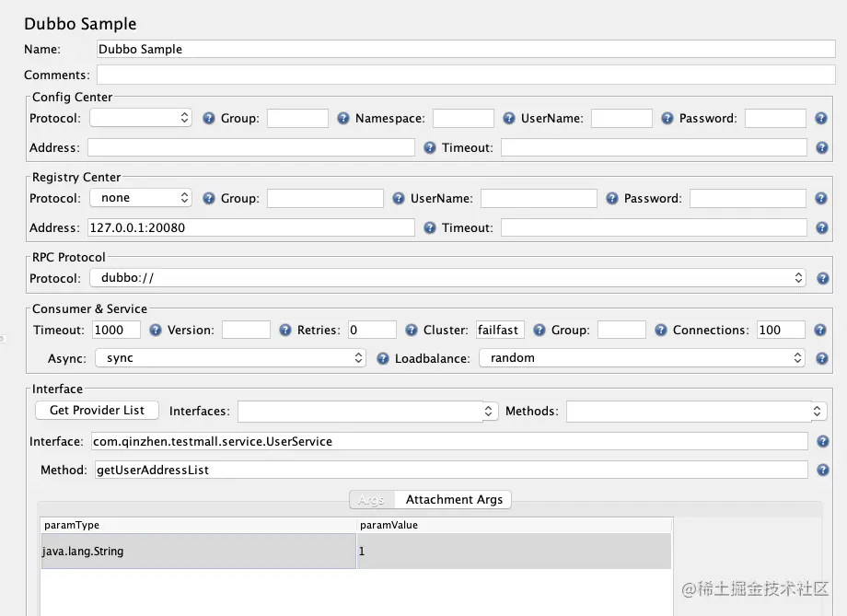Click help icon next to Method text field
This screenshot has width=847, height=616.
pos(822,471)
